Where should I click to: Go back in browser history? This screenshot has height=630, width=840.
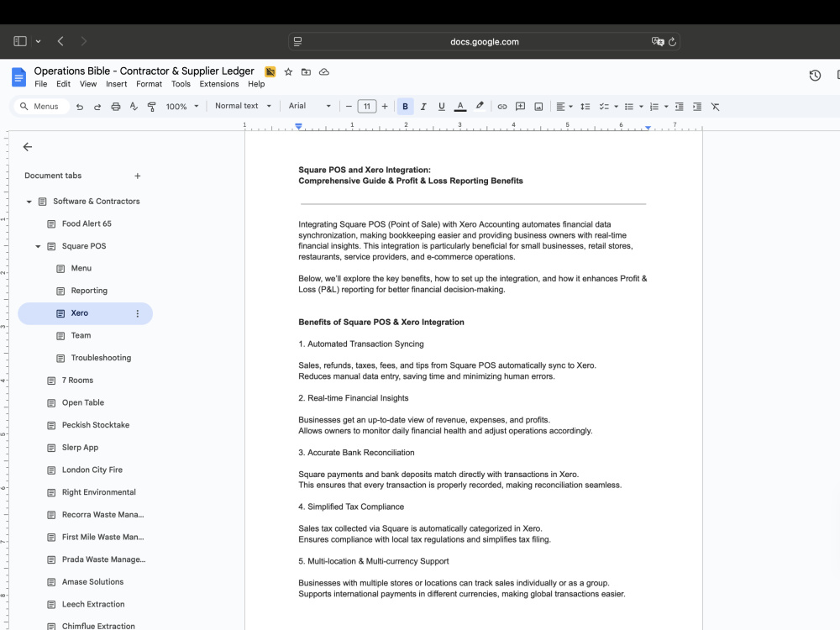[60, 41]
